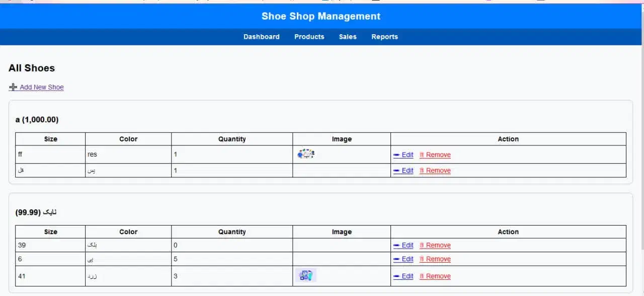Open the Reports navigation item
Image resolution: width=644 pixels, height=296 pixels.
coord(384,37)
